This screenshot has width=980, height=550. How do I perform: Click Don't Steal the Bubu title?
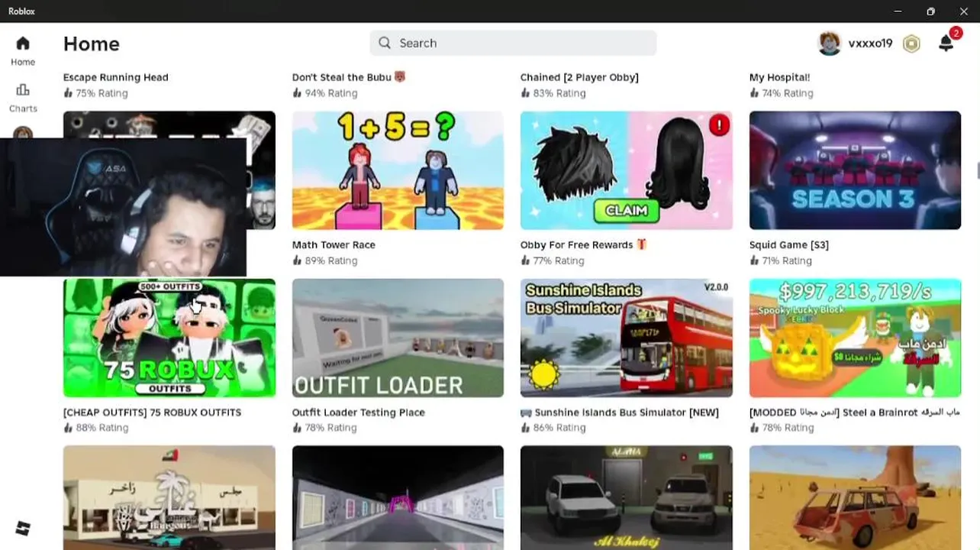(x=349, y=77)
